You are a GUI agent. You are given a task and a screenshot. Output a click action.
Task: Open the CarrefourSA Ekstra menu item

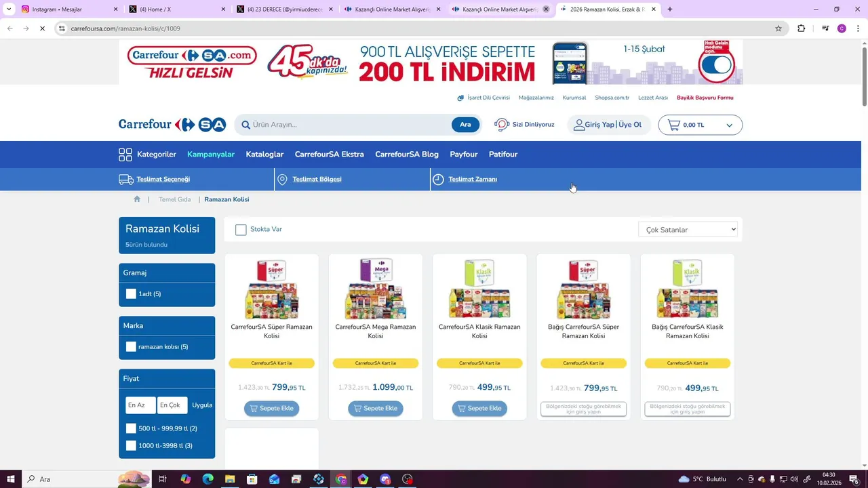click(x=329, y=155)
